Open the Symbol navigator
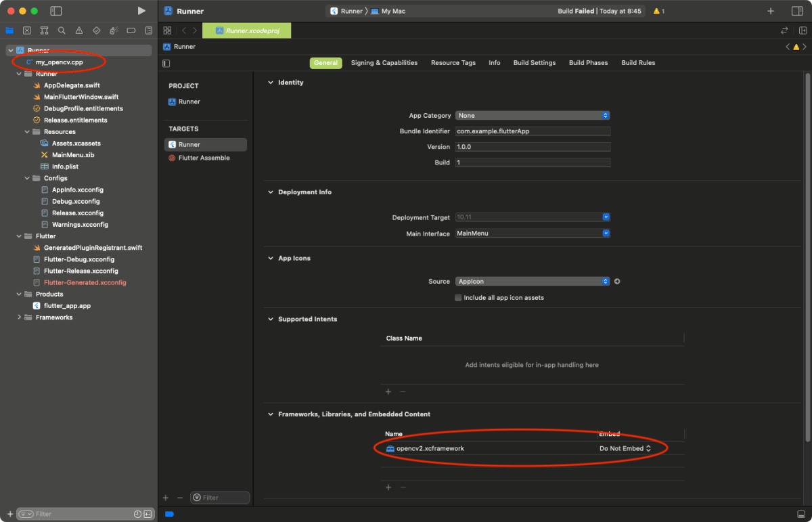 (x=44, y=30)
